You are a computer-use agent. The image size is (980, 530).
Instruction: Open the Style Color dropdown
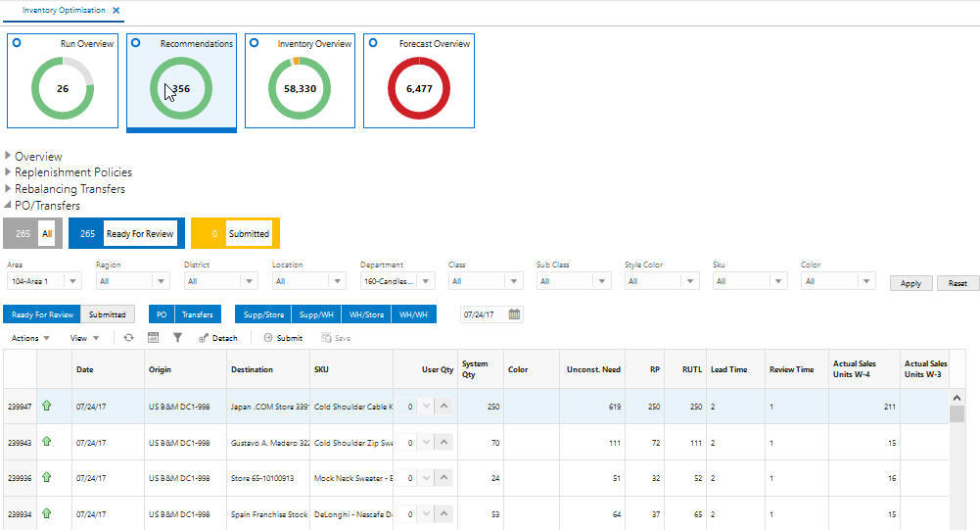click(x=689, y=281)
